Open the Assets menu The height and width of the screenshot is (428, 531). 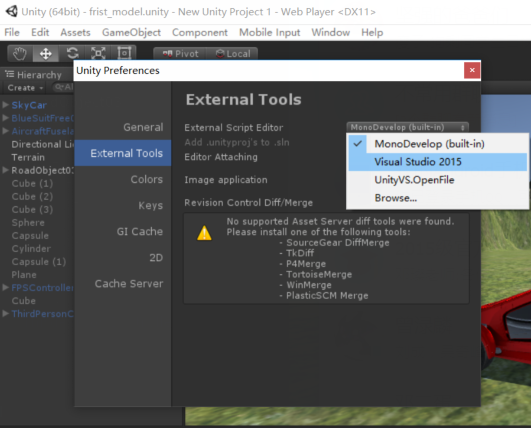click(x=76, y=33)
